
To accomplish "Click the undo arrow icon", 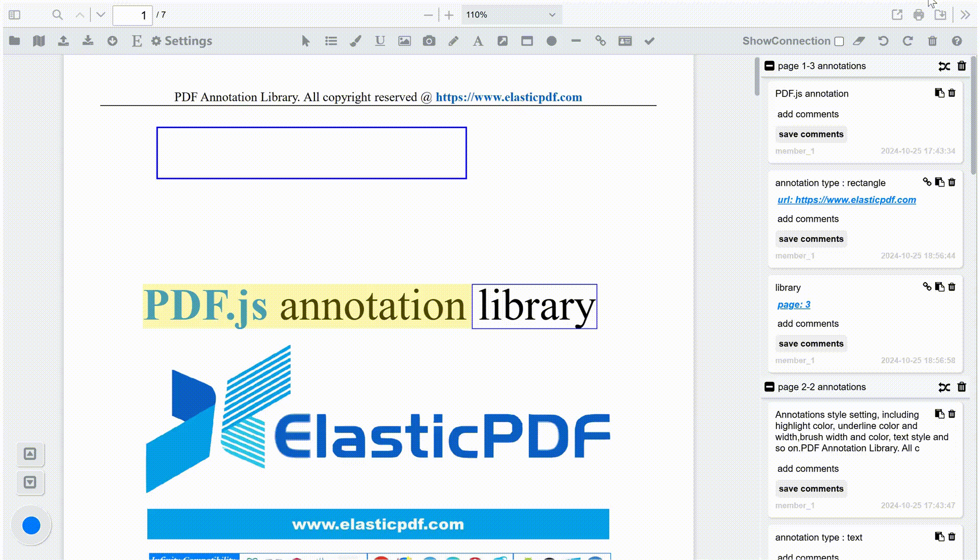I will point(884,41).
